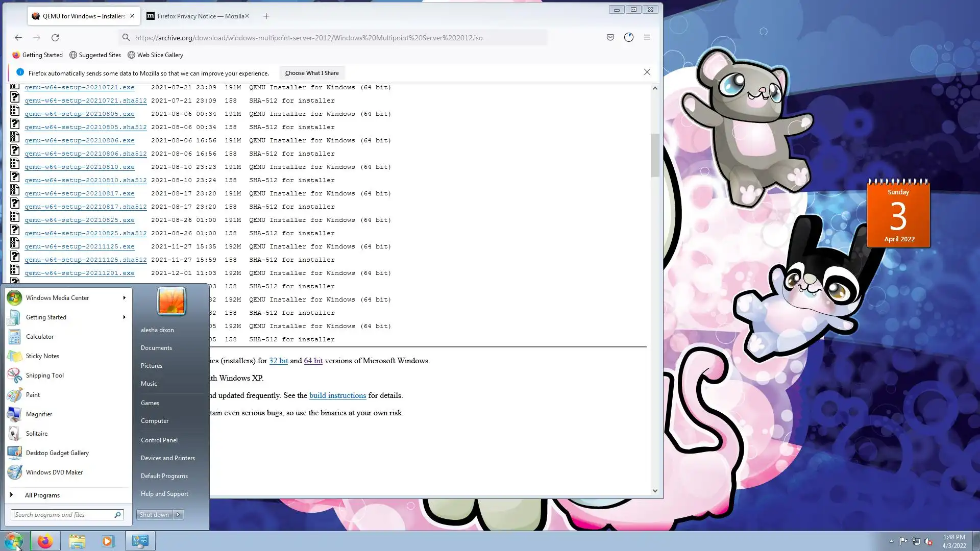The image size is (980, 551).
Task: Expand Windows Media Center submenu arrow
Action: (124, 298)
